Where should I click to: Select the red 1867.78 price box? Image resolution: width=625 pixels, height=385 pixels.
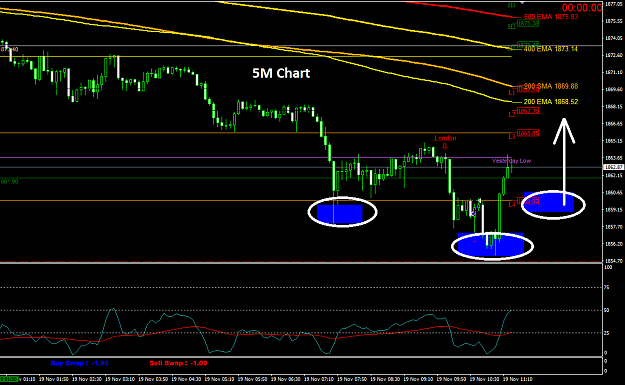pos(528,111)
